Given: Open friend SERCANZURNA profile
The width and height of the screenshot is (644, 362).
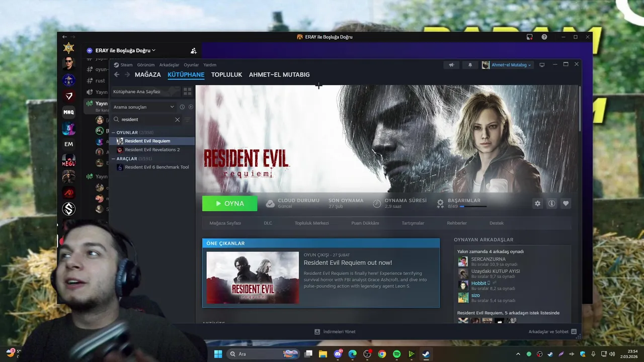Looking at the screenshot, I should 488,259.
